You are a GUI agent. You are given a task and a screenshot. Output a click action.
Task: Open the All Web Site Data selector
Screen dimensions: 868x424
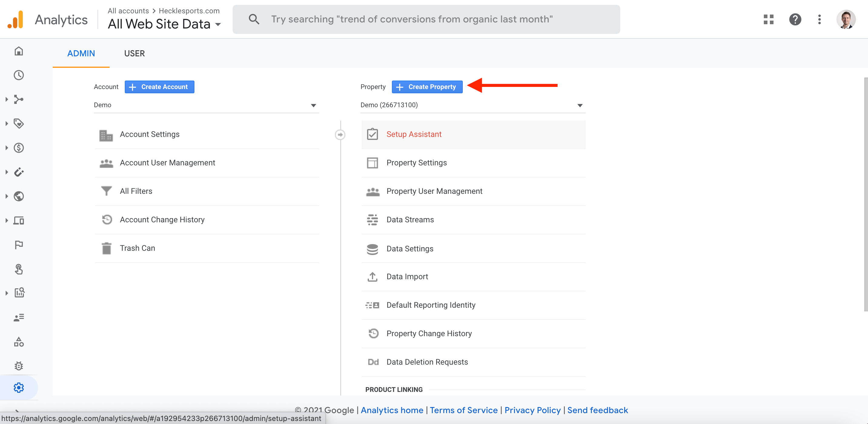point(164,24)
